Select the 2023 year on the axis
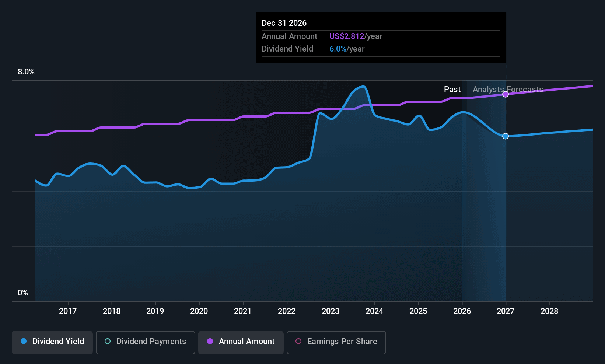 pyautogui.click(x=331, y=311)
